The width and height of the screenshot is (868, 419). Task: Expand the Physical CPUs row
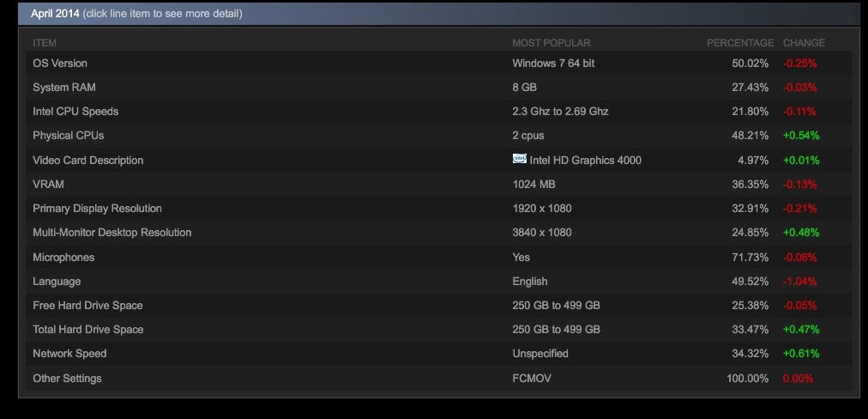(x=439, y=136)
